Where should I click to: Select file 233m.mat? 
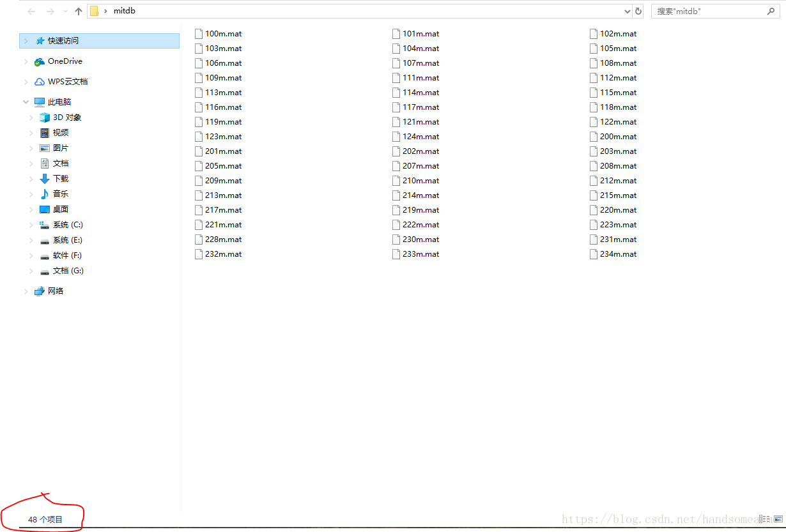click(421, 254)
